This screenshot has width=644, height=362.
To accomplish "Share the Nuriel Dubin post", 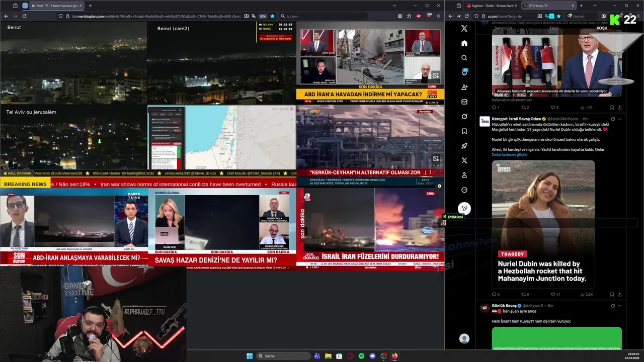I will coord(619,295).
